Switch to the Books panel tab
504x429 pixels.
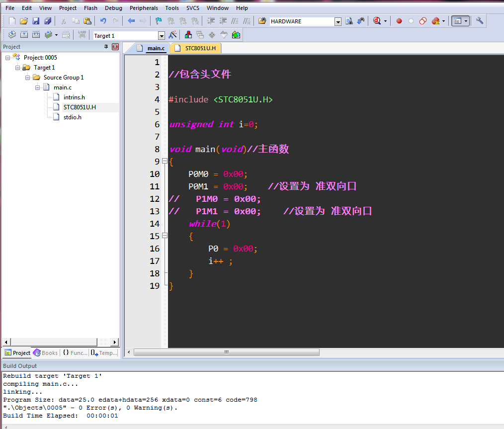coord(46,353)
